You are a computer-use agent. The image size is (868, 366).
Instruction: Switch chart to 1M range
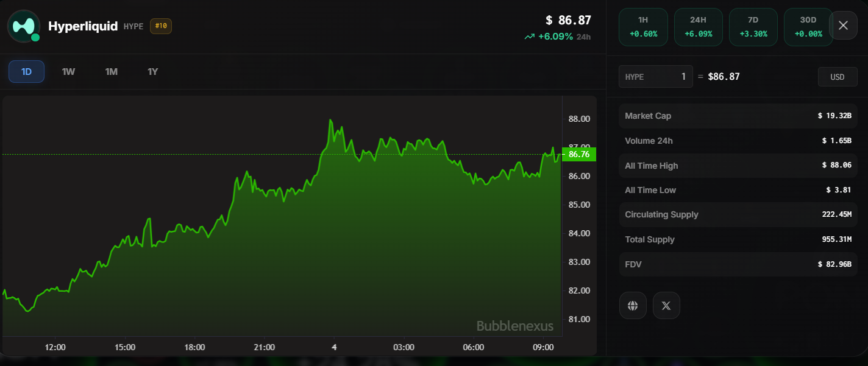tap(111, 72)
